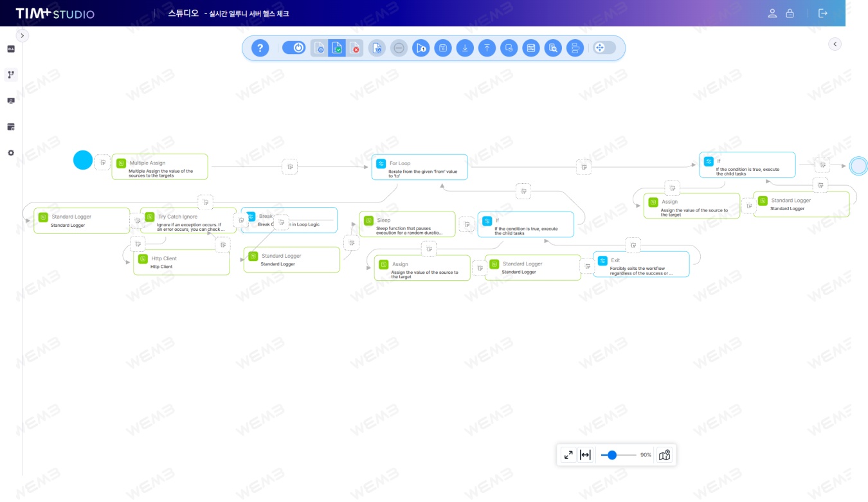Open the minimap map button

[x=665, y=455]
